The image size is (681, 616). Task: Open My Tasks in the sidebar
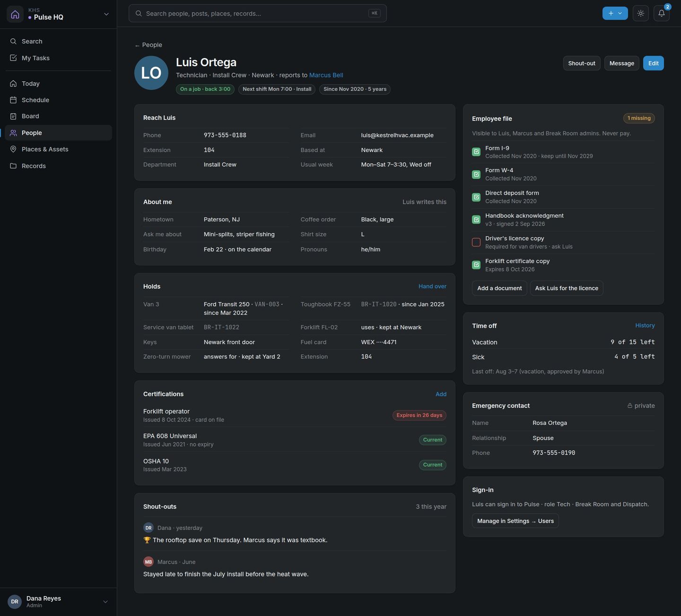tap(58, 58)
